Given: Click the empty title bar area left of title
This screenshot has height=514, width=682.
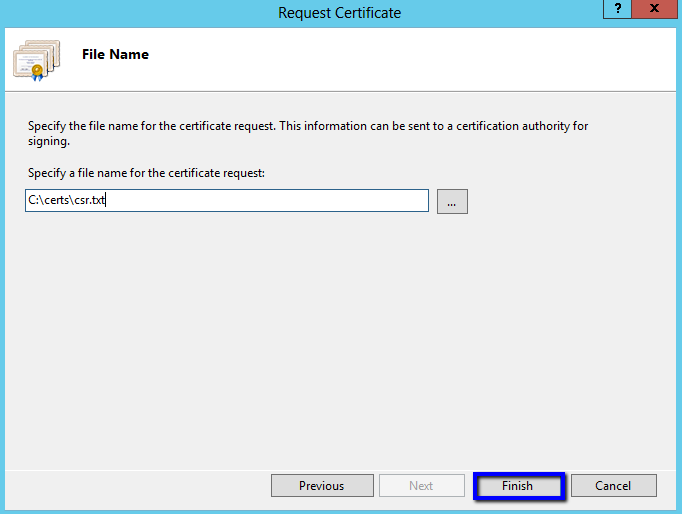Looking at the screenshot, I should click(x=120, y=12).
